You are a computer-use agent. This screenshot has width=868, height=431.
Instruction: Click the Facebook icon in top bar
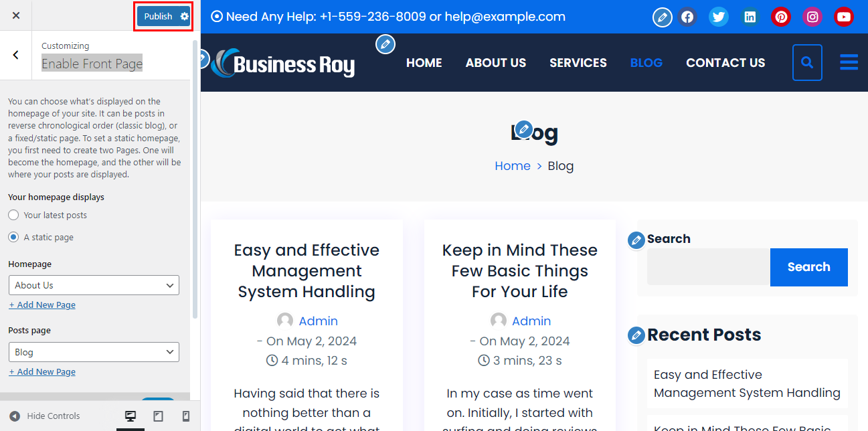coord(687,17)
